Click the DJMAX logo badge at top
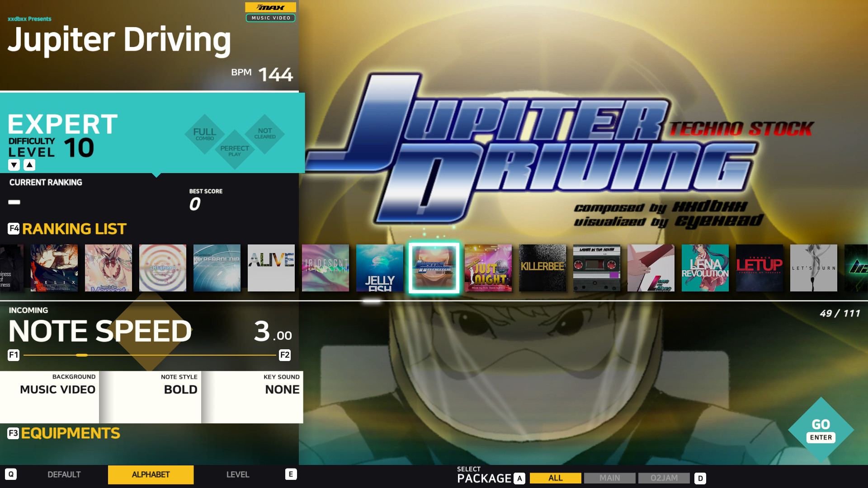Viewport: 868px width, 488px height. click(270, 7)
